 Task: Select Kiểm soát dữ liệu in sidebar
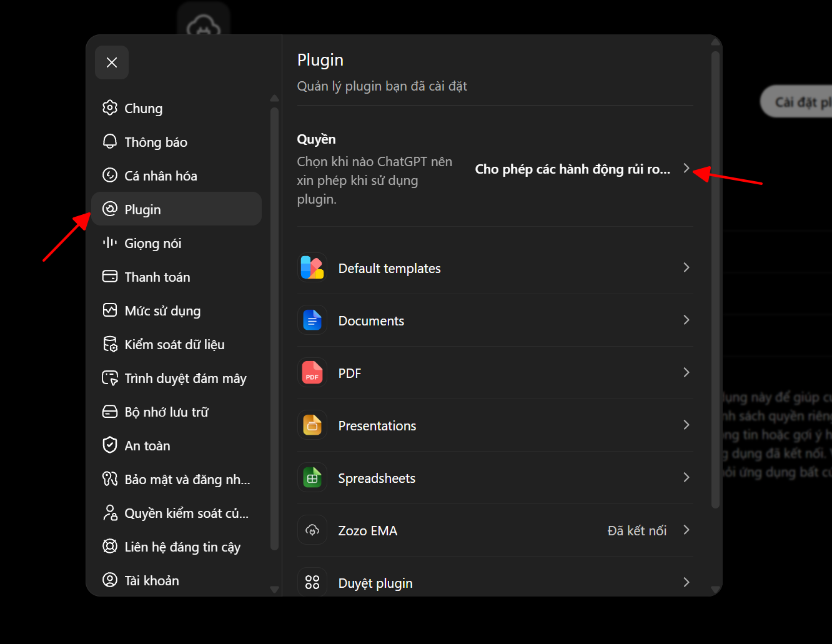(x=176, y=344)
